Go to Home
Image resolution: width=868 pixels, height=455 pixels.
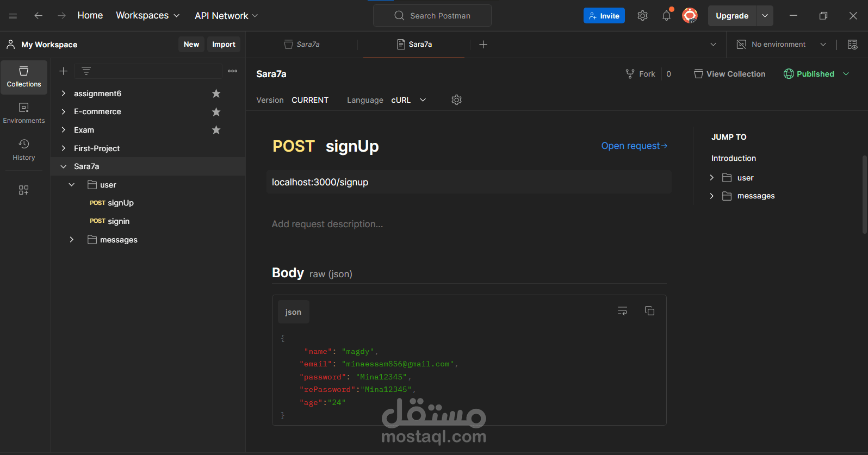point(90,16)
